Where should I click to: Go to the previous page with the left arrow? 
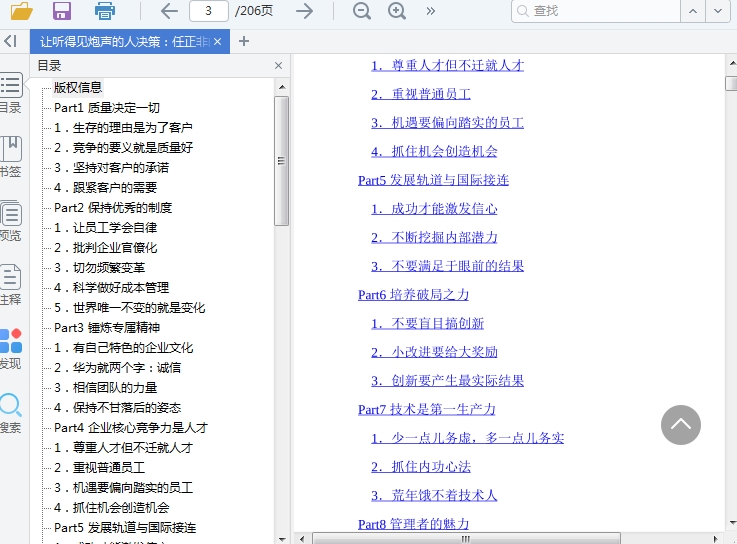tap(169, 11)
